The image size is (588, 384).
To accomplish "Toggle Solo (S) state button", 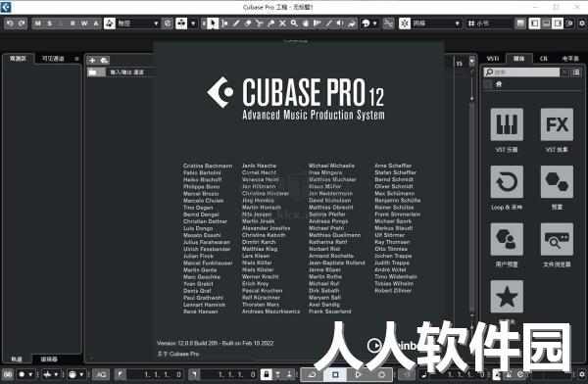I will 50,24.
